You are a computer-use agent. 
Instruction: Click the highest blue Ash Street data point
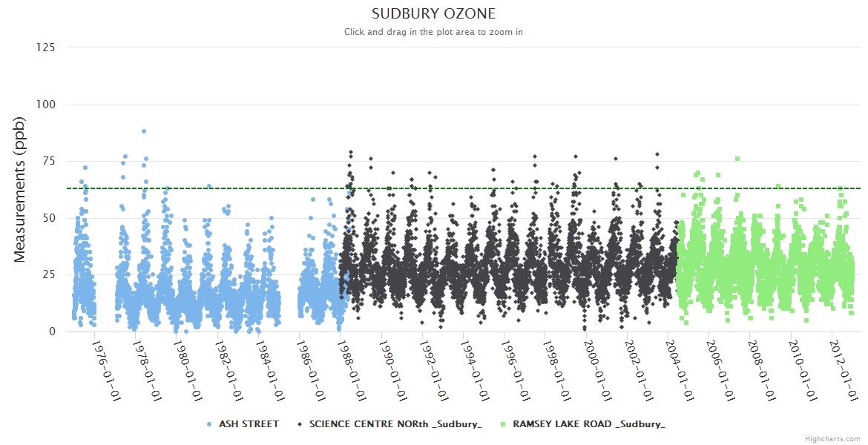(144, 131)
